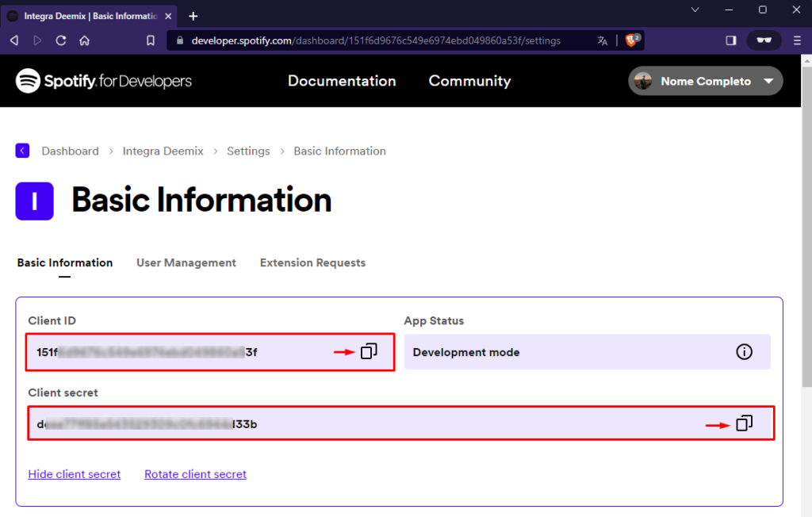Screen dimensions: 812x517
Task: Open the browser hamburger menu
Action: click(797, 40)
